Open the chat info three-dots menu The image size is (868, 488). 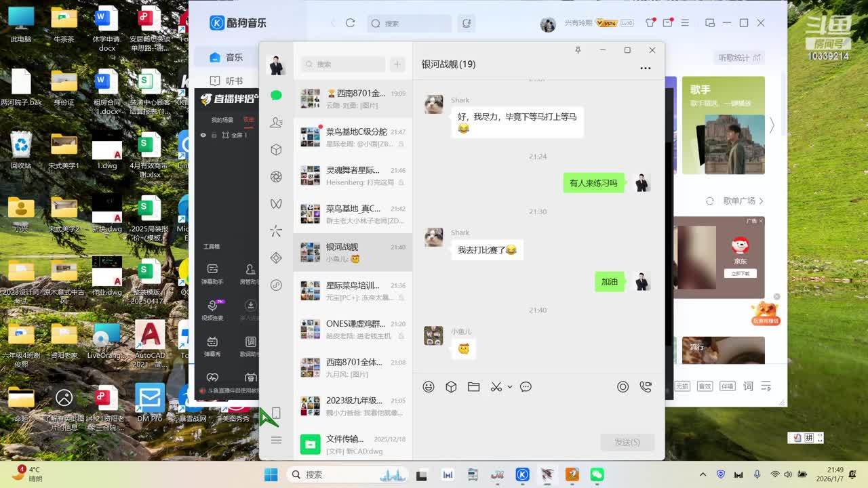[645, 68]
